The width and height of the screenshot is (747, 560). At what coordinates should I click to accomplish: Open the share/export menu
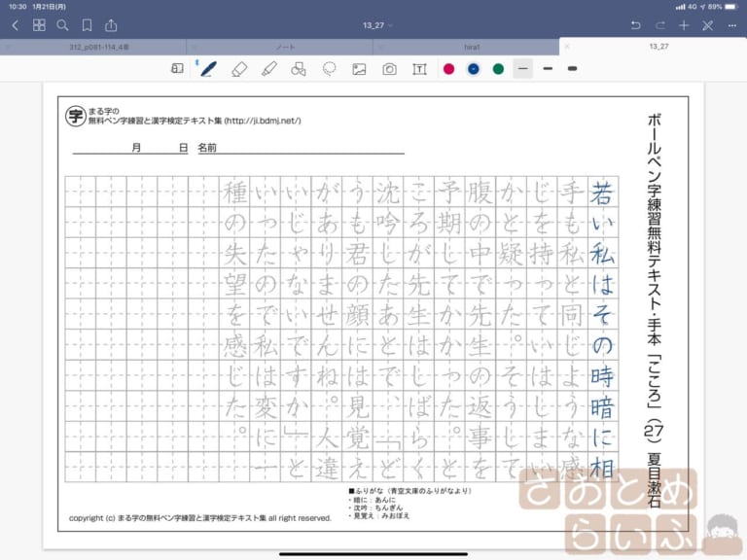pos(111,25)
